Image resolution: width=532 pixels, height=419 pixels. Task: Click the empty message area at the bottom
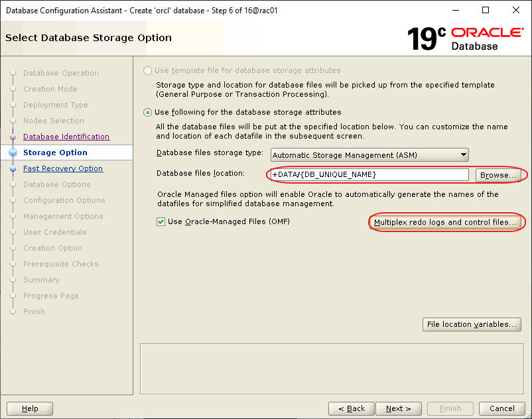(332, 369)
